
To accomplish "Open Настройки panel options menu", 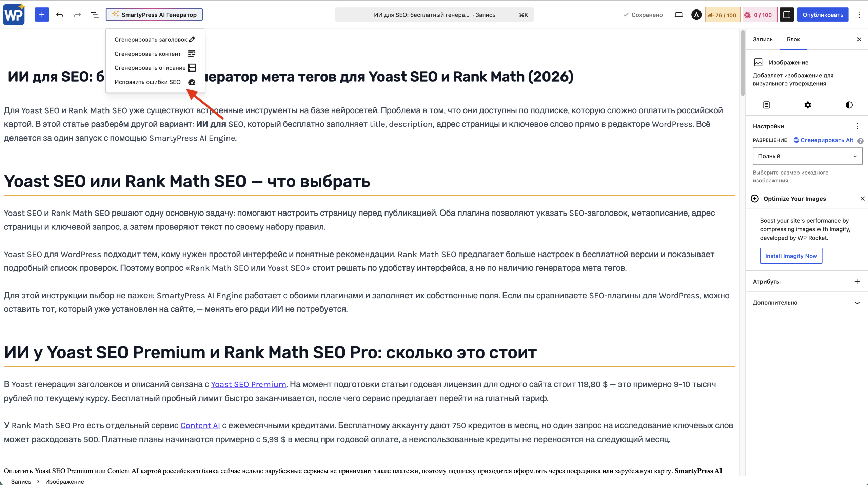I will click(857, 126).
